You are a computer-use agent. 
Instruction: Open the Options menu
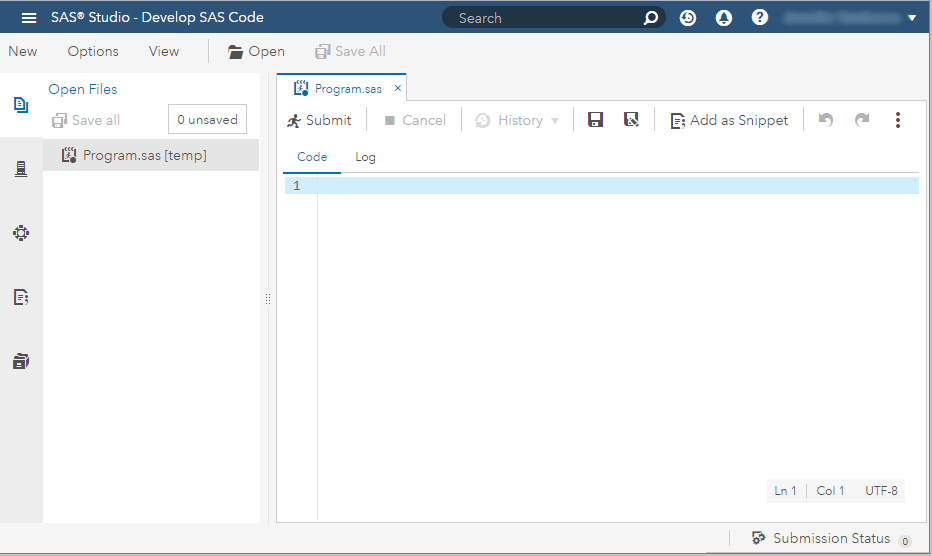[x=93, y=52]
